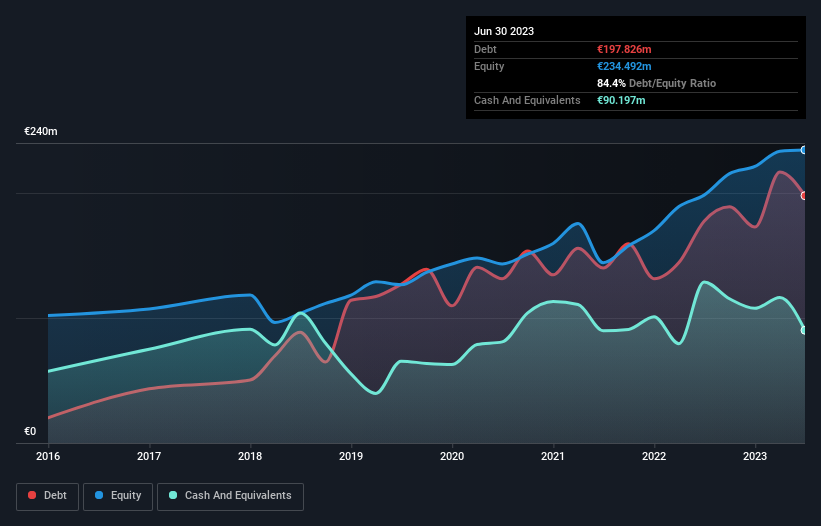
Task: Select the 2022 x-axis label
Action: (x=654, y=456)
